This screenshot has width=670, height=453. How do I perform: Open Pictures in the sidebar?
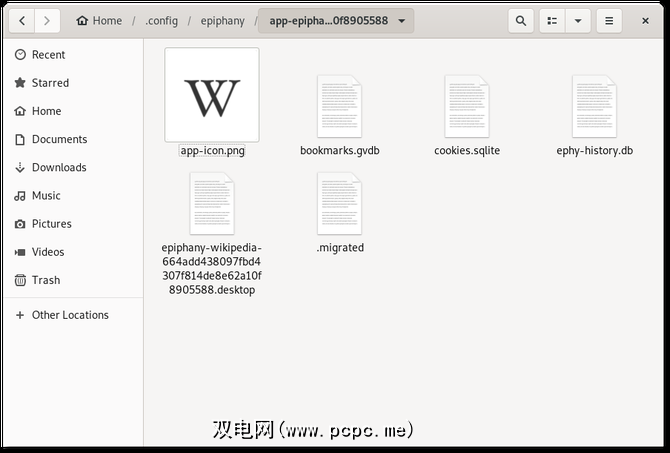73,224
